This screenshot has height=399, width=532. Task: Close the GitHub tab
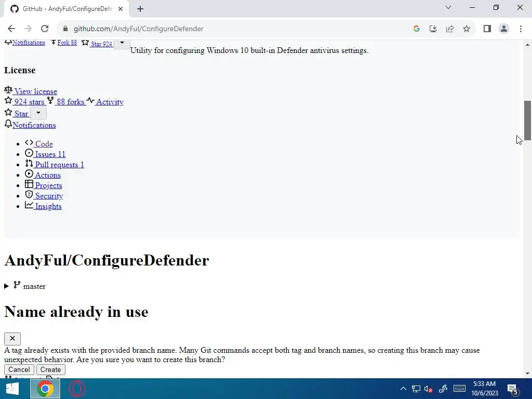(121, 9)
